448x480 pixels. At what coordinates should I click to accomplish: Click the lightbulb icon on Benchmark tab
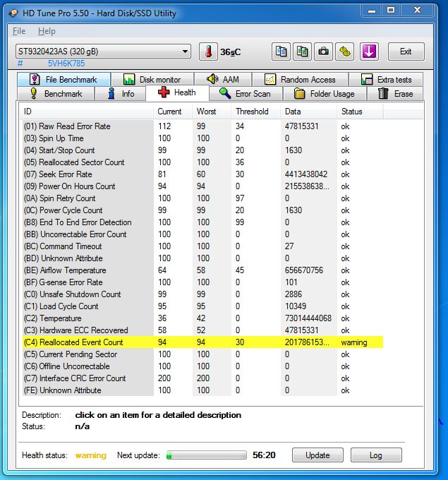click(x=34, y=93)
